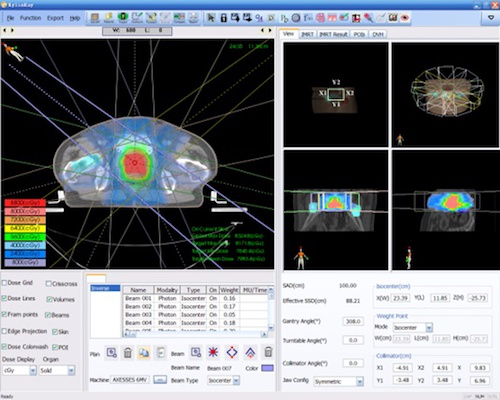Image resolution: width=500 pixels, height=400 pixels.
Task: Uncheck the Beams checkbox
Action: (x=48, y=315)
